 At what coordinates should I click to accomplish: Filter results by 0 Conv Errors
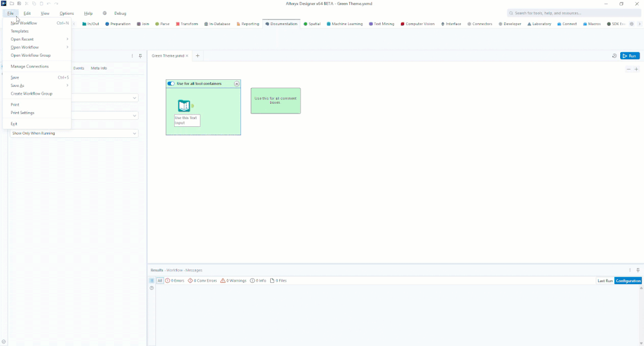tap(202, 281)
